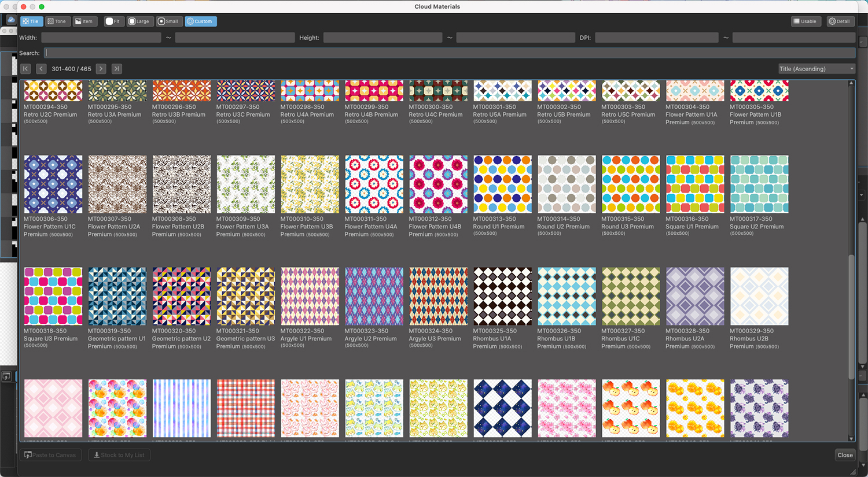Viewport: 868px width, 477px height.
Task: Focus the Search text field
Action: 450,53
